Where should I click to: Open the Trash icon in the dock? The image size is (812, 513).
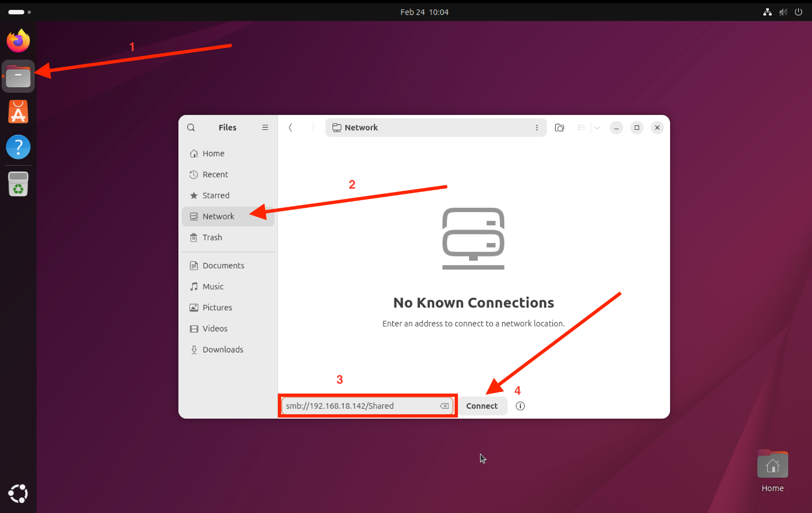(x=18, y=184)
